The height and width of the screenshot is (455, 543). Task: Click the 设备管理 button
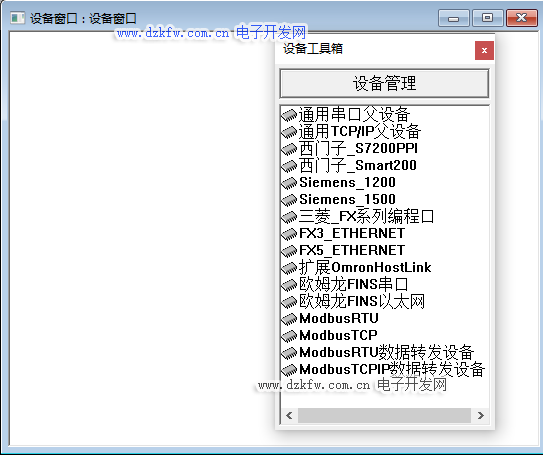tap(384, 83)
